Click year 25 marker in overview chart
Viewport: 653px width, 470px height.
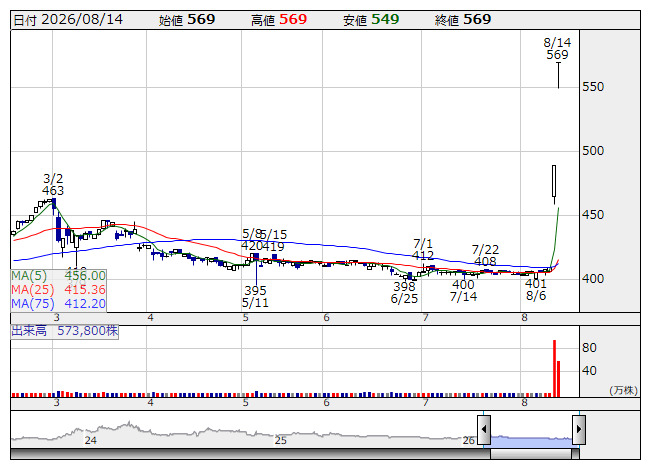coord(280,440)
